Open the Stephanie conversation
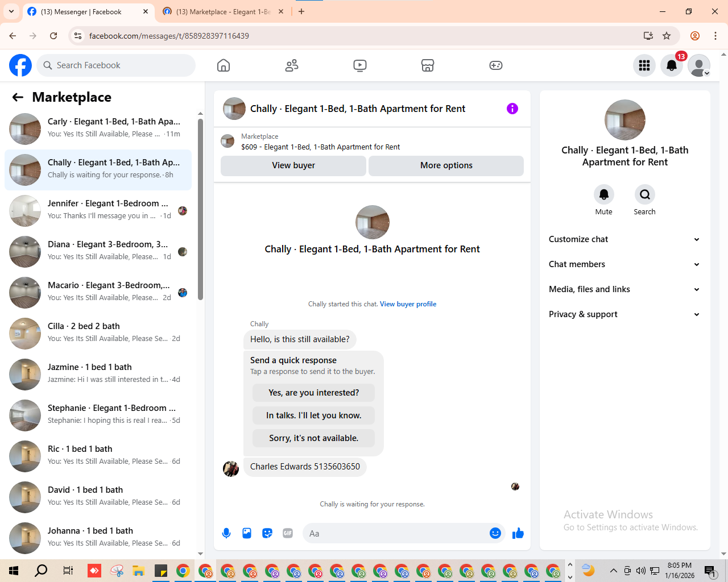The image size is (728, 582). tap(98, 415)
